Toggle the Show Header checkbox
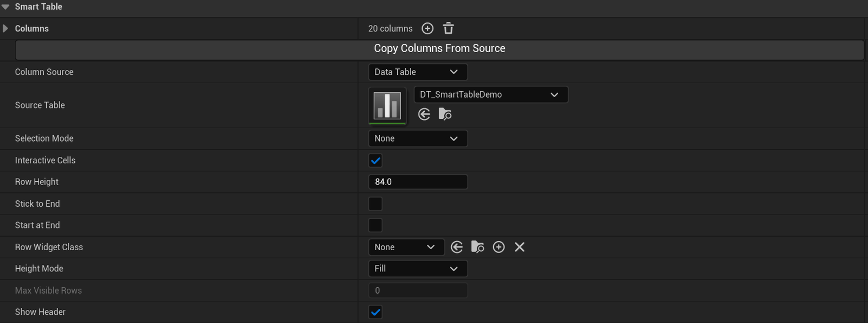The image size is (868, 323). click(375, 312)
